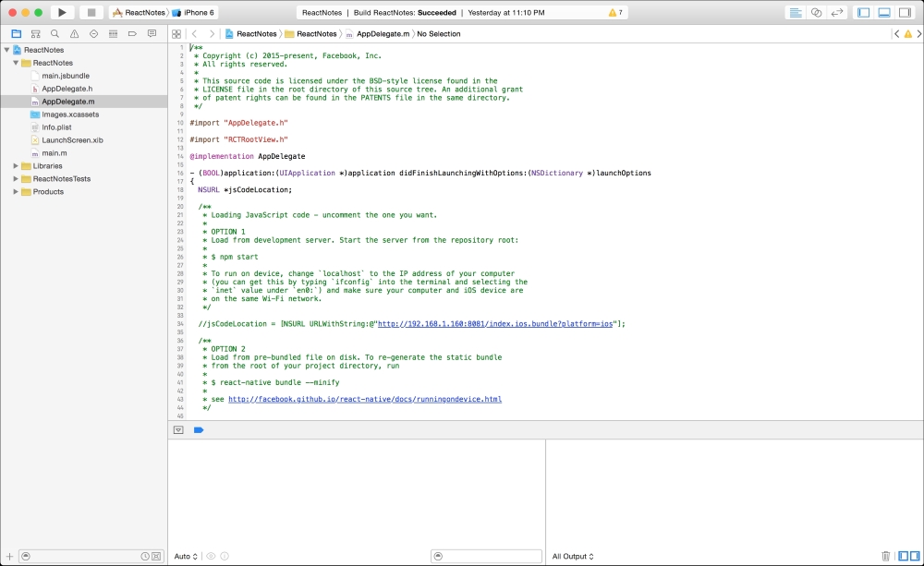This screenshot has height=566, width=924.
Task: Open the Test navigator
Action: [93, 34]
